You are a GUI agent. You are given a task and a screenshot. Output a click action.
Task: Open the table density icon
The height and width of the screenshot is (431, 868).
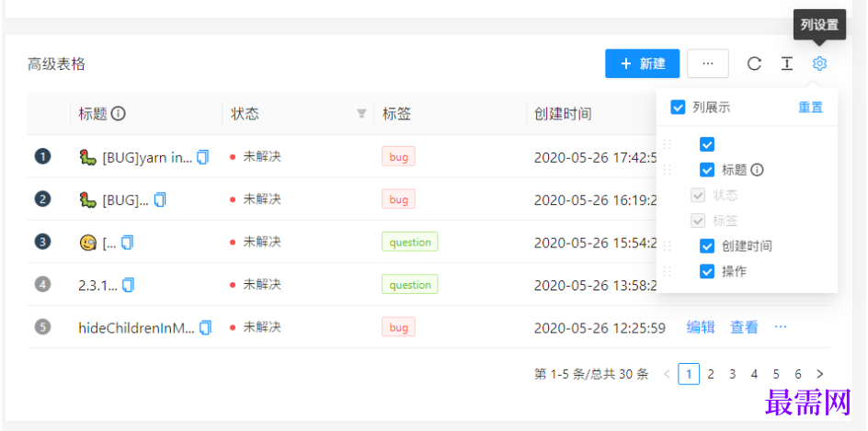787,63
